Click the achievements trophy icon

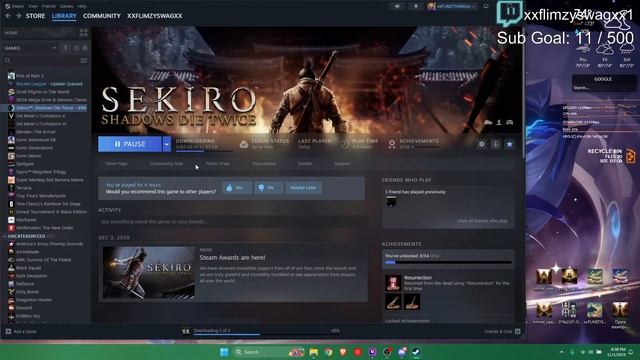point(392,144)
